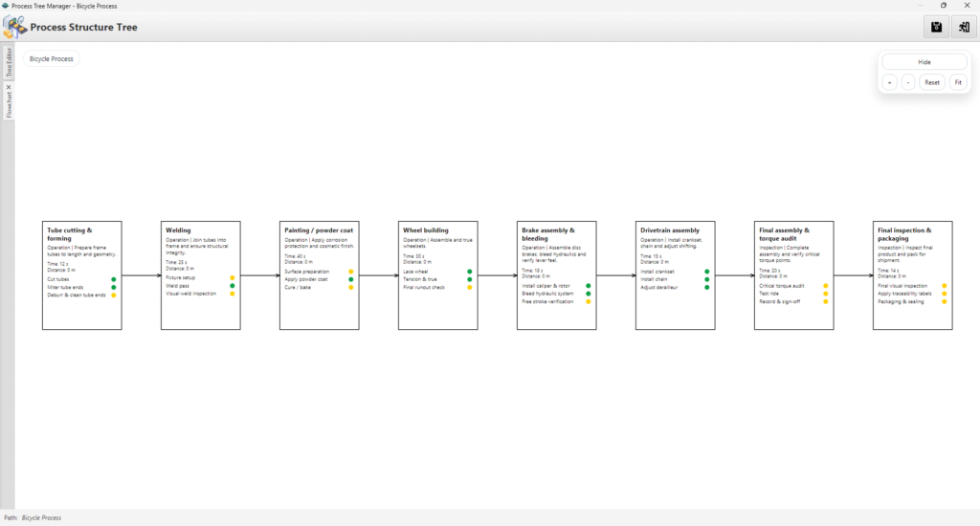Click the Bicycle Process breadcrumb chip
This screenshot has height=526, width=980.
52,58
